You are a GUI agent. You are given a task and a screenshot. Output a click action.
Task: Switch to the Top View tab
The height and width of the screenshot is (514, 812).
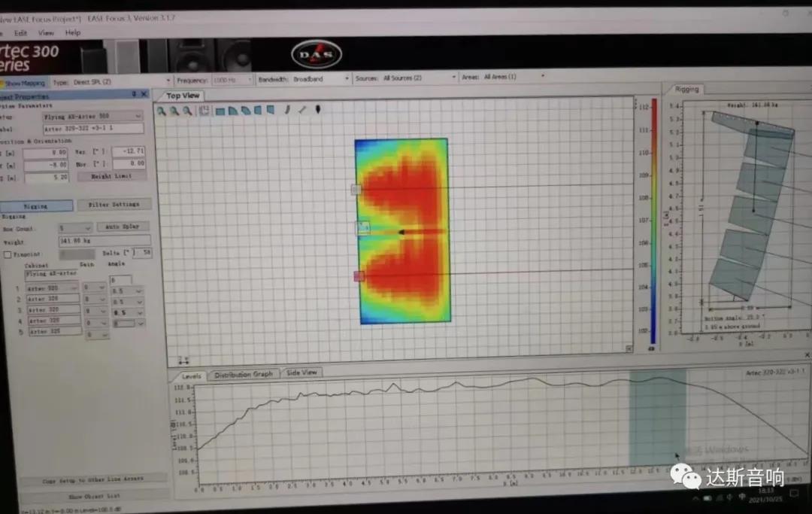(183, 96)
